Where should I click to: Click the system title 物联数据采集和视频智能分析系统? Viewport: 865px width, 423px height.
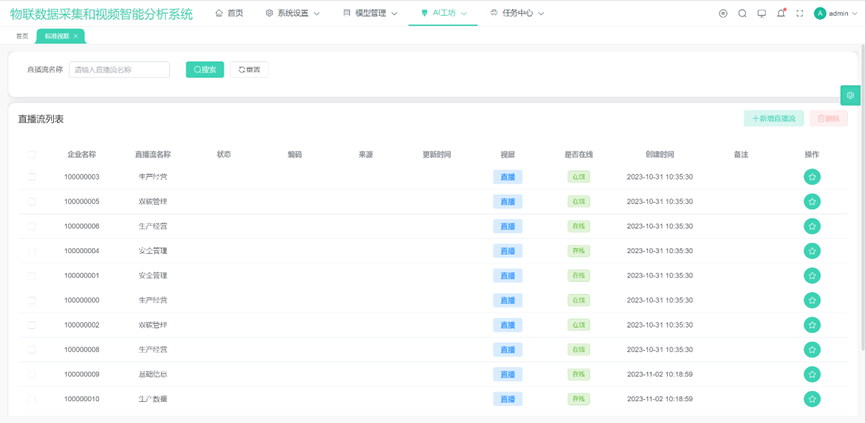click(x=102, y=14)
